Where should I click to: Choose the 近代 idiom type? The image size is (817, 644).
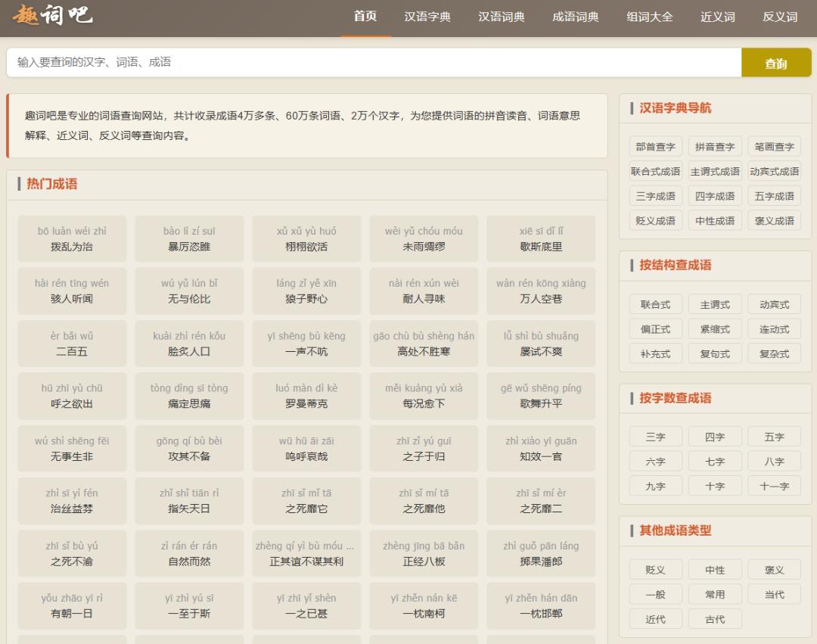tap(655, 620)
